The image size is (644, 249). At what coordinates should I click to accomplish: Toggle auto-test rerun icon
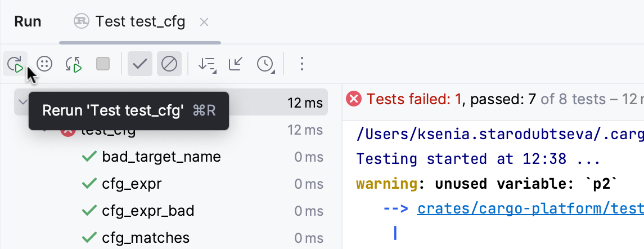click(74, 64)
